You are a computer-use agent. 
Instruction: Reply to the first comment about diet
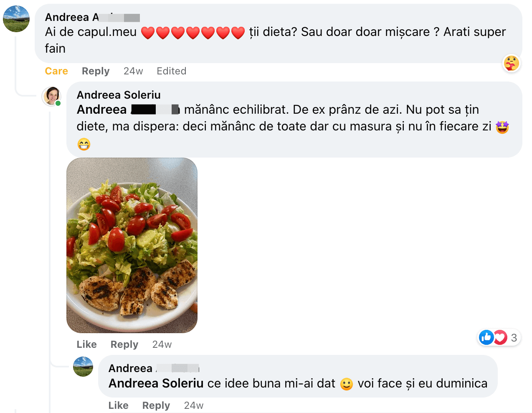[x=96, y=71]
